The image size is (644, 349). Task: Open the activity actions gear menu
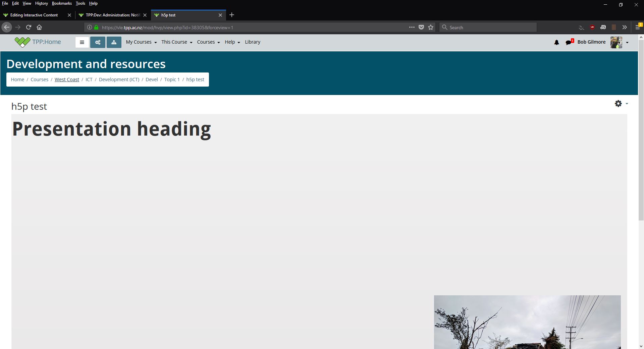pyautogui.click(x=621, y=104)
